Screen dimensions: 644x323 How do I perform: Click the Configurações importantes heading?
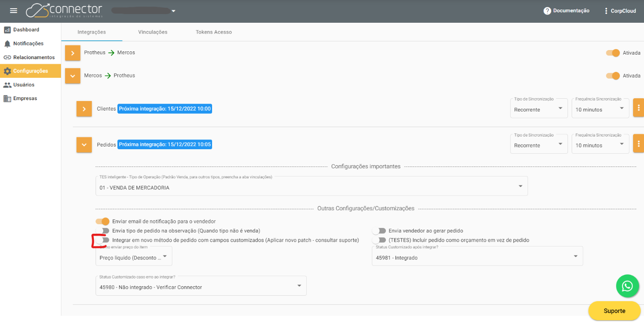click(x=366, y=167)
